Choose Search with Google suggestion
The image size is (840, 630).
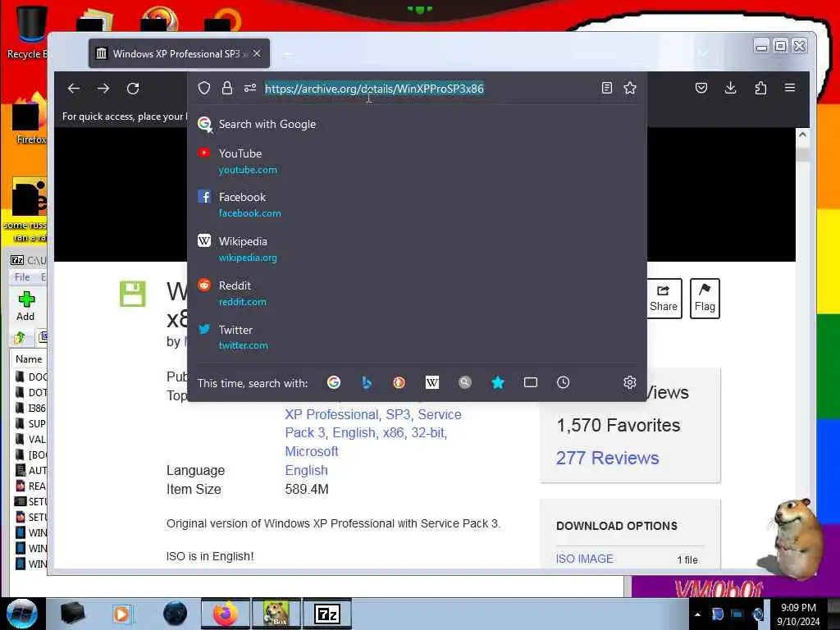[x=418, y=125]
